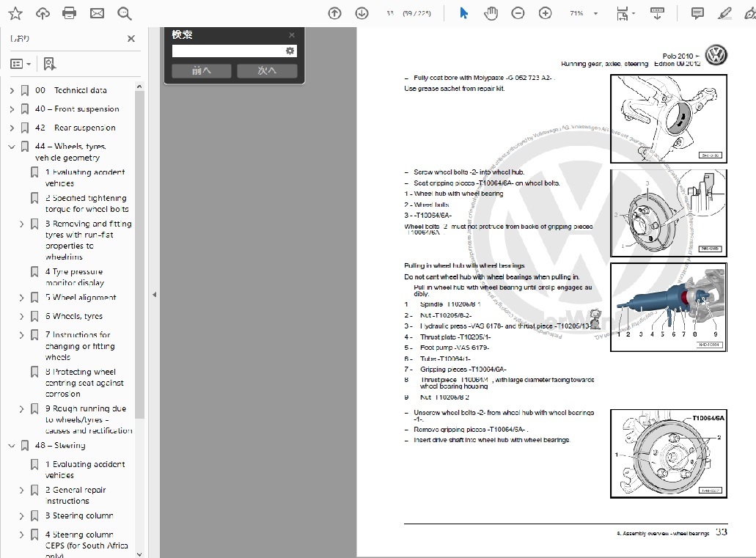The width and height of the screenshot is (756, 558).
Task: Click the scrolling mode keyboard icon
Action: (657, 13)
